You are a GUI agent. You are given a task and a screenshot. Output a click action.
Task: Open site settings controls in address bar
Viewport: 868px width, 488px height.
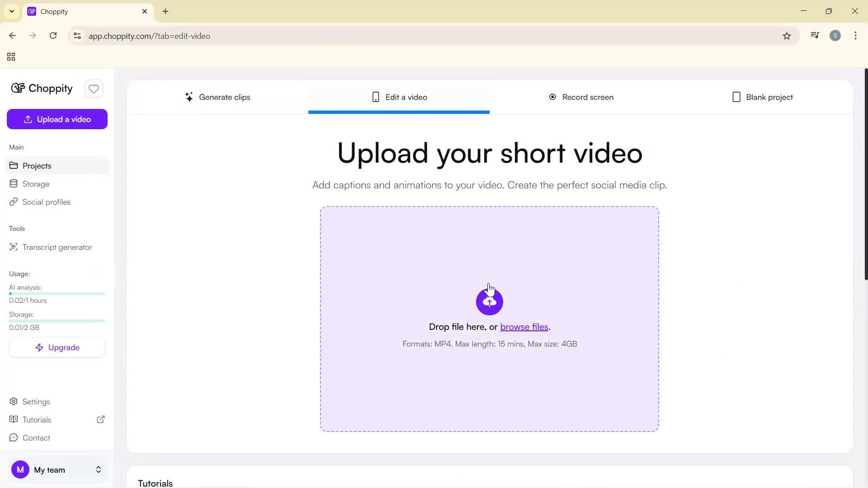pos(77,36)
